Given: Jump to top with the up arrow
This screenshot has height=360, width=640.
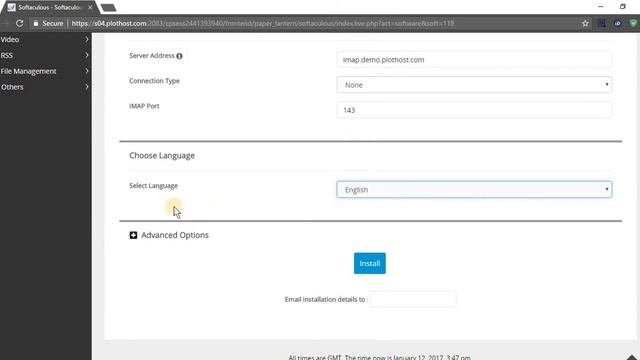Looking at the screenshot, I should [x=632, y=357].
